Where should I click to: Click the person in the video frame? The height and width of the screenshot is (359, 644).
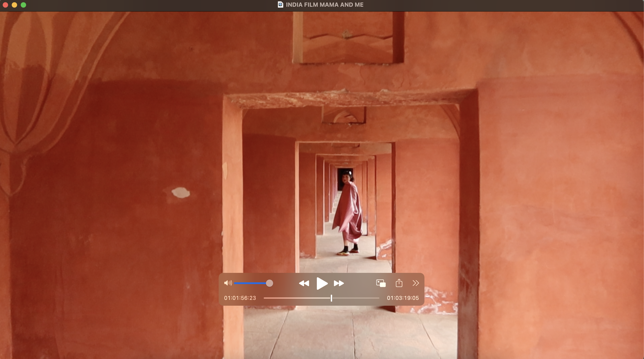348,214
